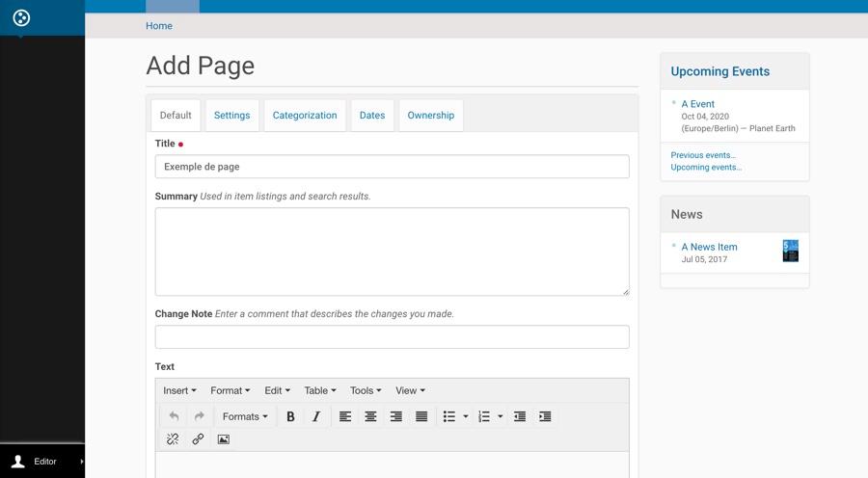Click the insert link icon

click(x=198, y=439)
